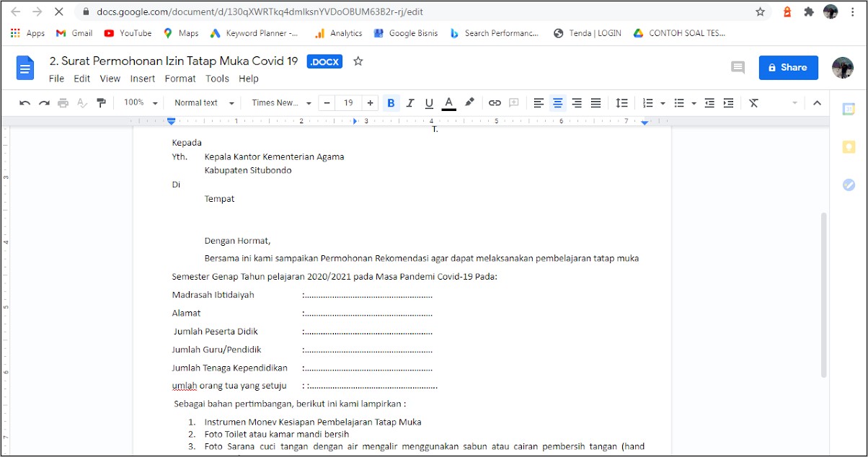Increase font size with plus button
Image resolution: width=868 pixels, height=457 pixels.
[370, 103]
